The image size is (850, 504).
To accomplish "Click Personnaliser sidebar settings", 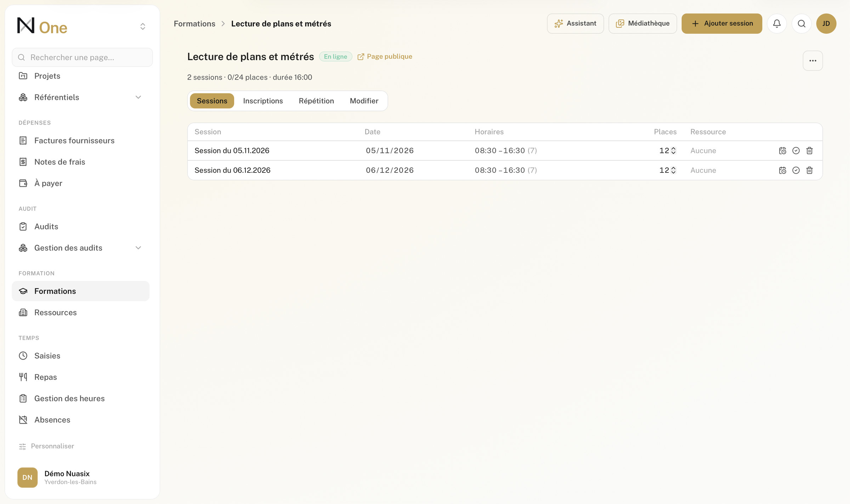I will coord(46,446).
